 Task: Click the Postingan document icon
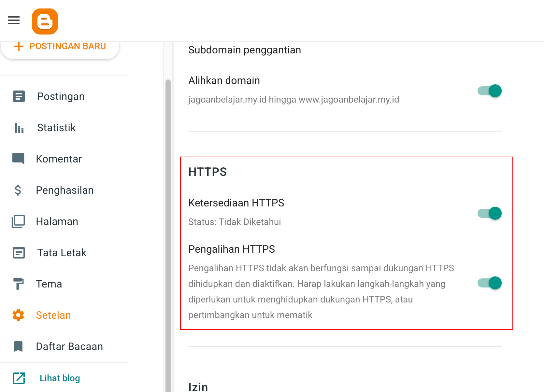click(19, 96)
